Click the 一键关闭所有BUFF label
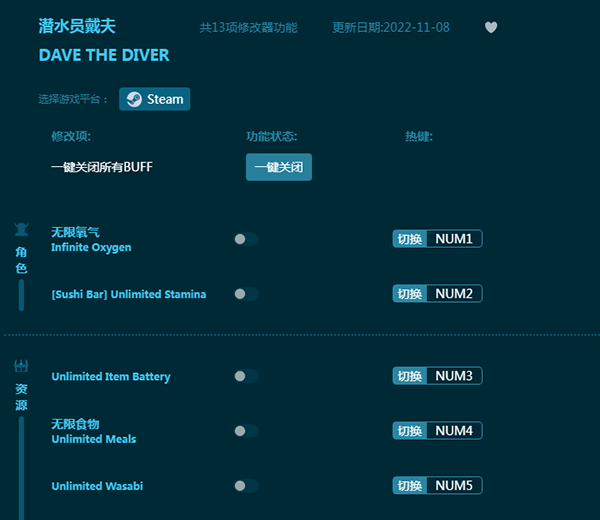Image resolution: width=600 pixels, height=520 pixels. pos(102,167)
